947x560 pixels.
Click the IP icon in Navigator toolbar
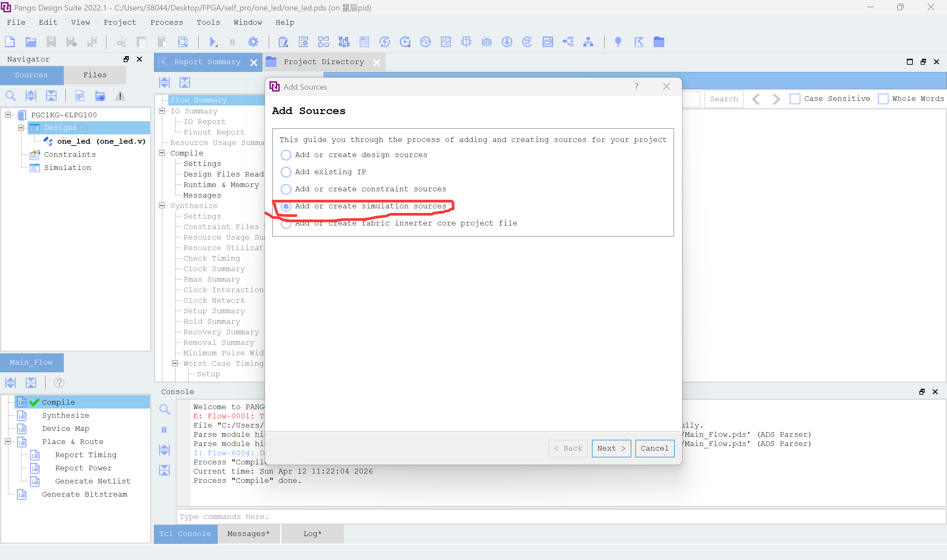pyautogui.click(x=80, y=96)
